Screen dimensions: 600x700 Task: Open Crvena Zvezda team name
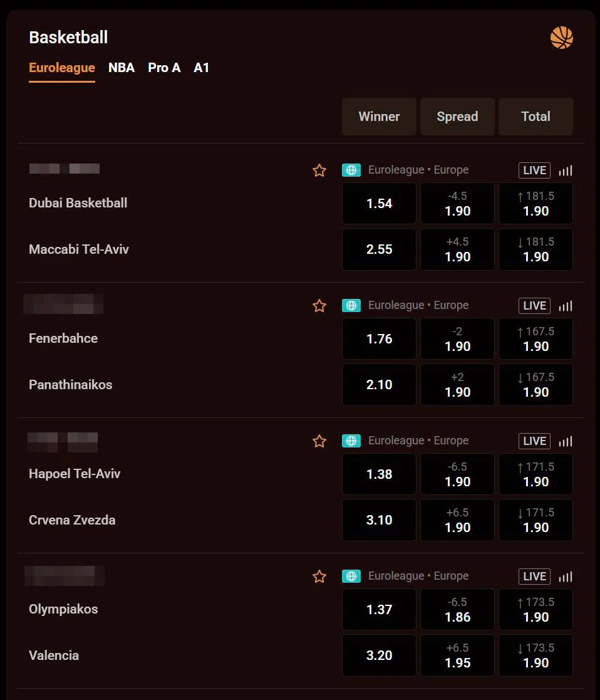tap(72, 520)
